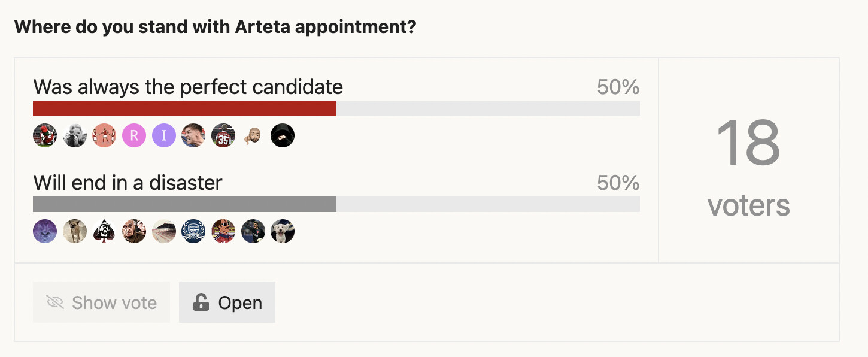Click the Arsenal crest avatar under disaster option
The image size is (868, 357).
(x=193, y=231)
